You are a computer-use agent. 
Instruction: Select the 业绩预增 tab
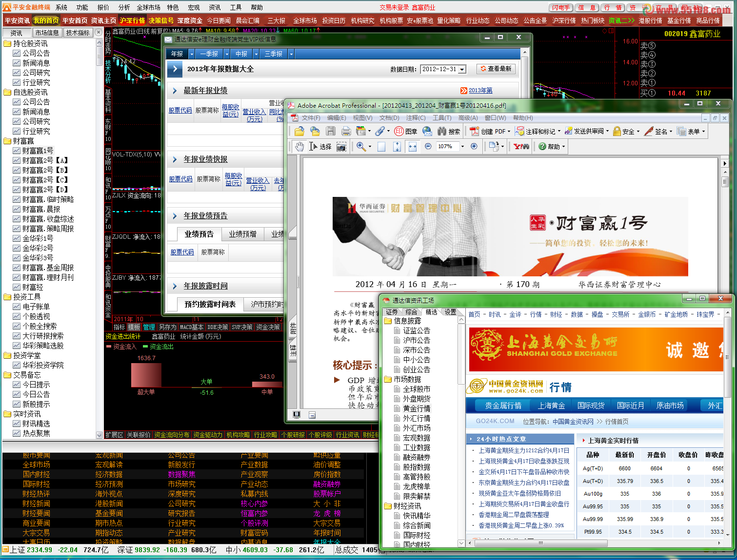[242, 234]
